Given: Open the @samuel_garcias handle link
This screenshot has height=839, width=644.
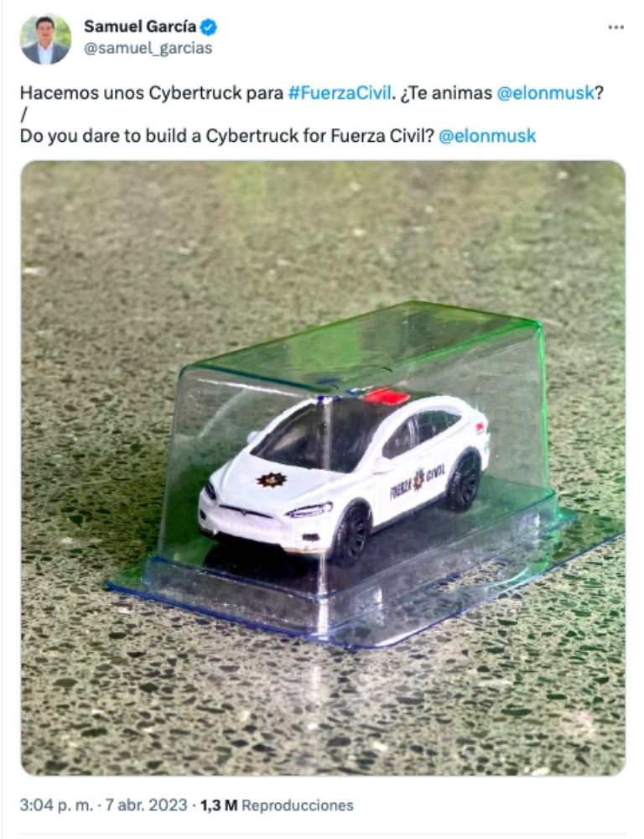Looking at the screenshot, I should (x=148, y=48).
